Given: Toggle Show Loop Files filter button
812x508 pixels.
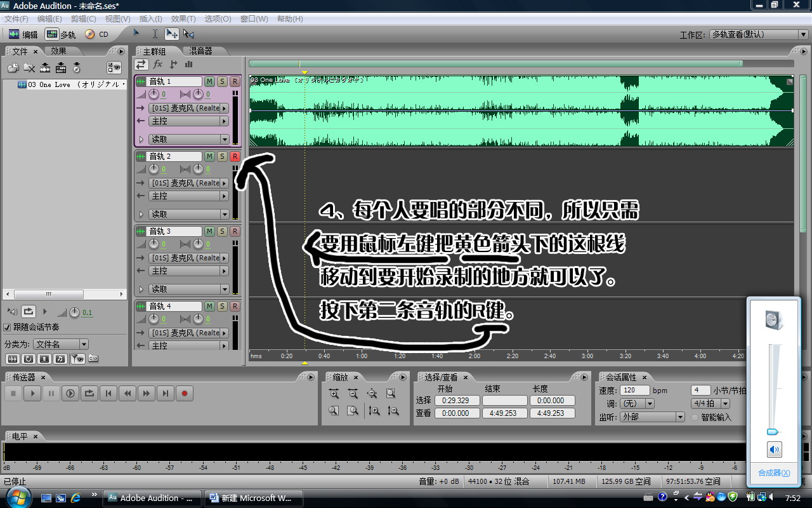Looking at the screenshot, I should tap(29, 359).
